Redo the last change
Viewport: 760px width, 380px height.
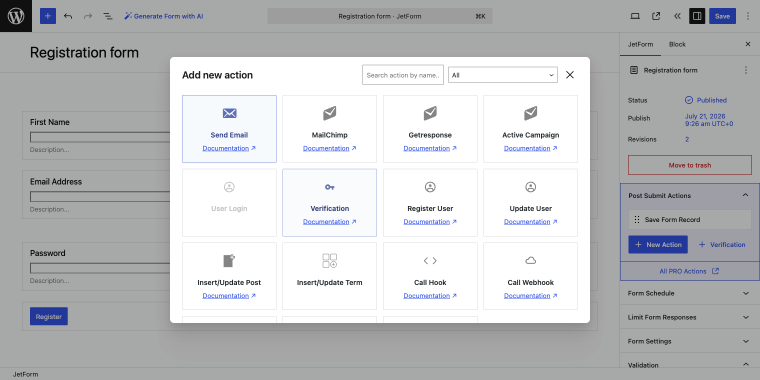[x=88, y=16]
